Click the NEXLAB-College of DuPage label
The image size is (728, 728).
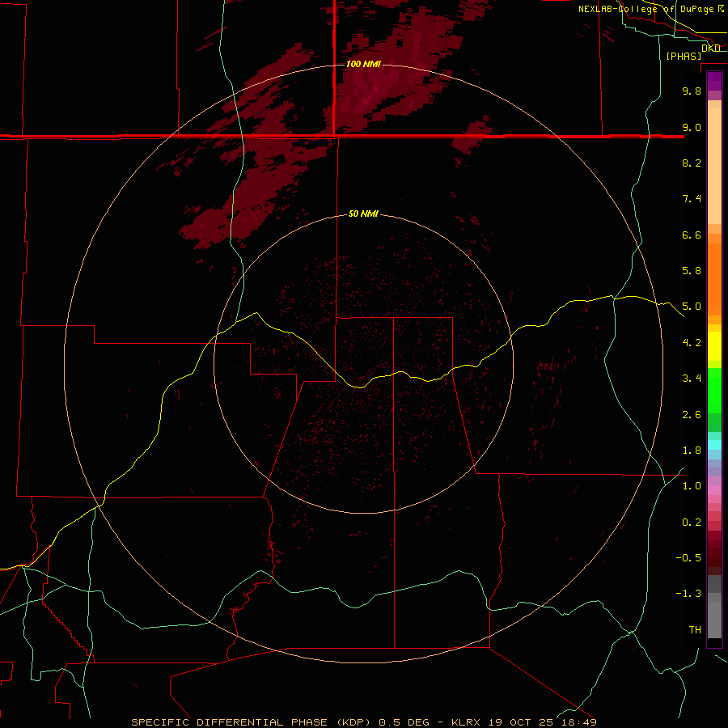coord(646,9)
